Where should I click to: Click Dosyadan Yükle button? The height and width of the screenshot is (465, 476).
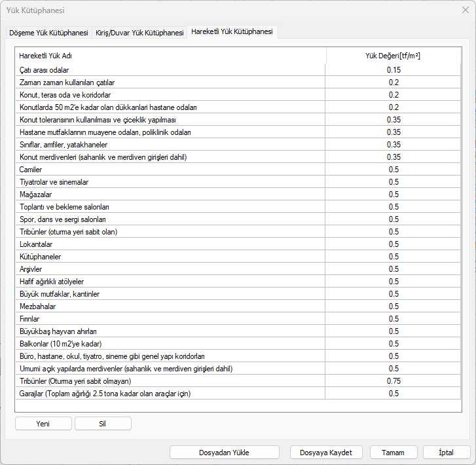[224, 453]
